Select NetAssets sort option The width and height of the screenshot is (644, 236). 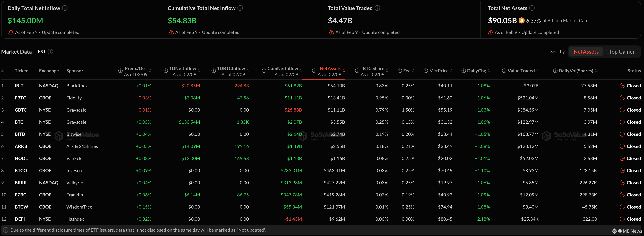point(586,52)
